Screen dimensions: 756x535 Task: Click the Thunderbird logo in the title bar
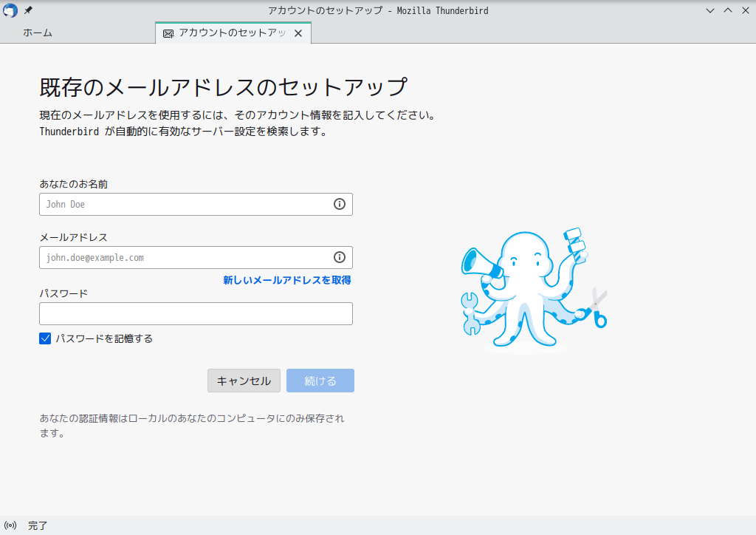tap(10, 10)
